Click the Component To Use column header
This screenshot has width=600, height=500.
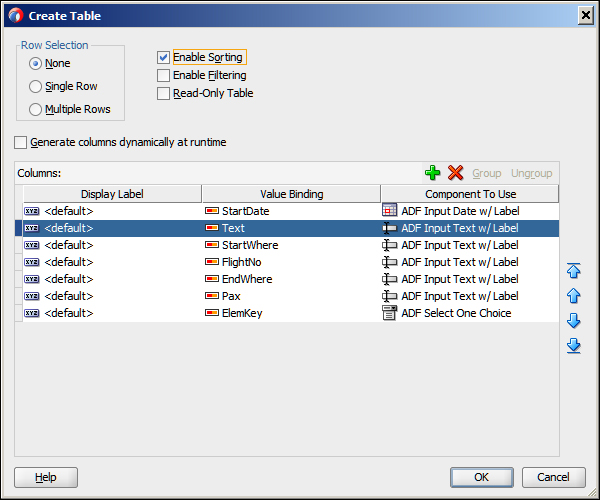470,194
